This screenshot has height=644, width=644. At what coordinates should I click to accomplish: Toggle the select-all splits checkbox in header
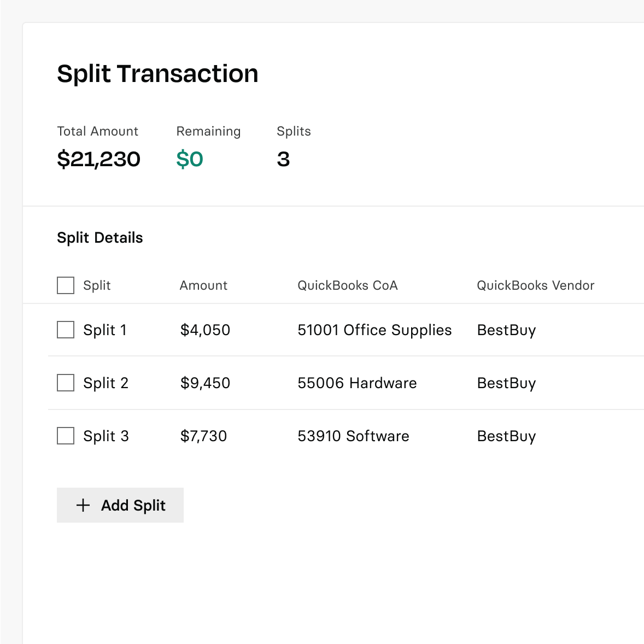coord(66,285)
